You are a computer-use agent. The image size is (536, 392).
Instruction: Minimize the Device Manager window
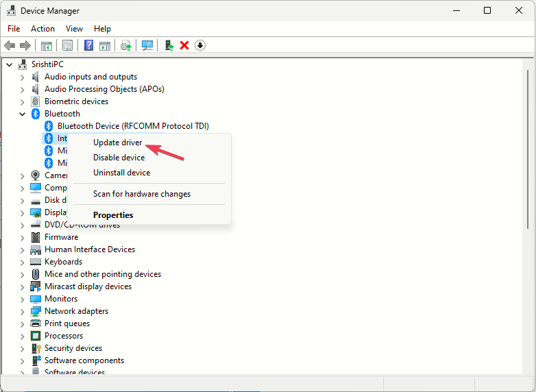click(456, 10)
